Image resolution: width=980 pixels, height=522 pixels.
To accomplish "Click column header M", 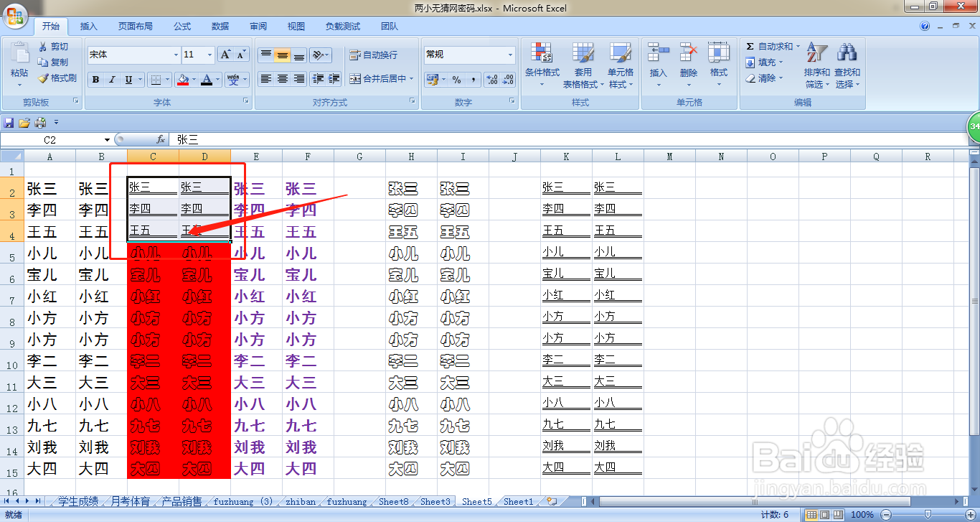I will 669,157.
